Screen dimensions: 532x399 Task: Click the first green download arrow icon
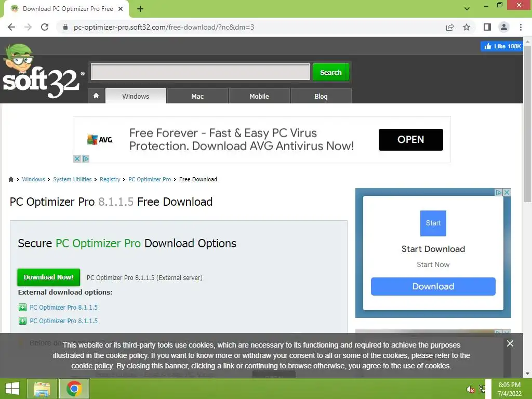pos(22,307)
